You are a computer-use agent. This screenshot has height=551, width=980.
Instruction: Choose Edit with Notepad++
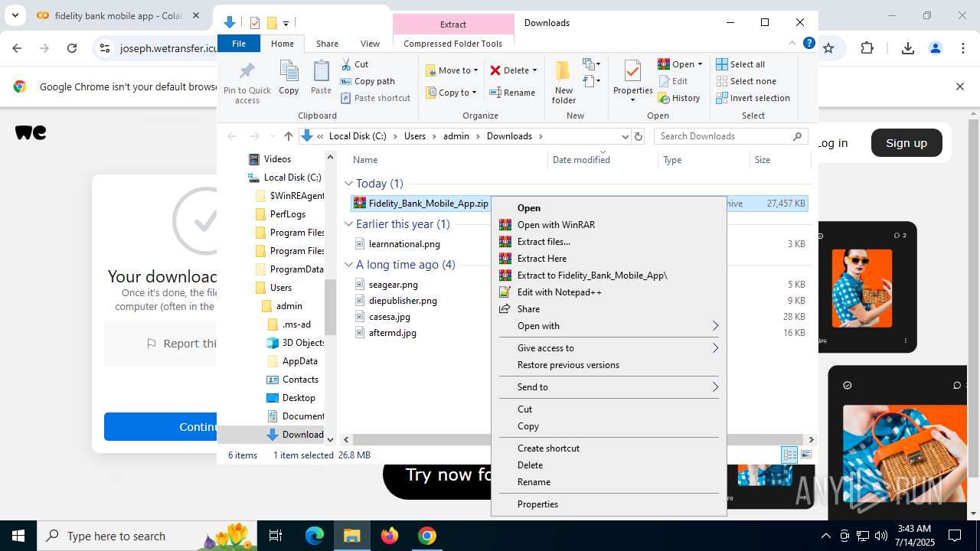pyautogui.click(x=609, y=292)
